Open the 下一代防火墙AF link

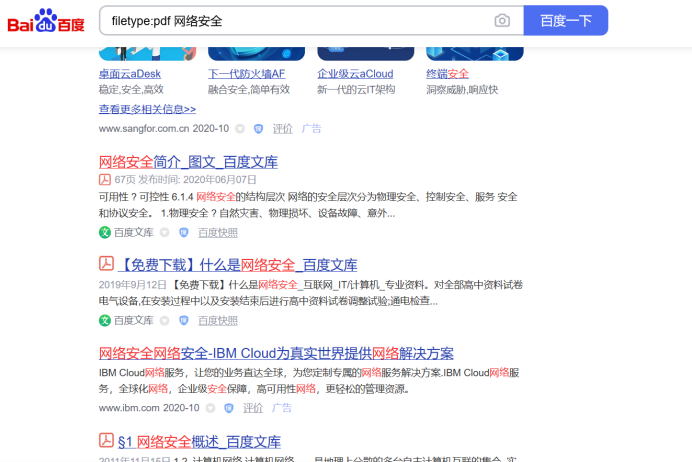pos(247,74)
